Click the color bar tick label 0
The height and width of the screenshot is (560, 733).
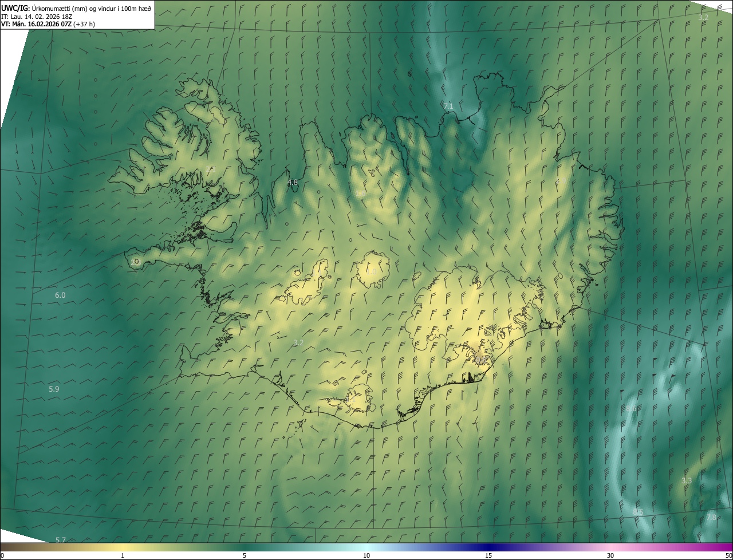click(2, 556)
